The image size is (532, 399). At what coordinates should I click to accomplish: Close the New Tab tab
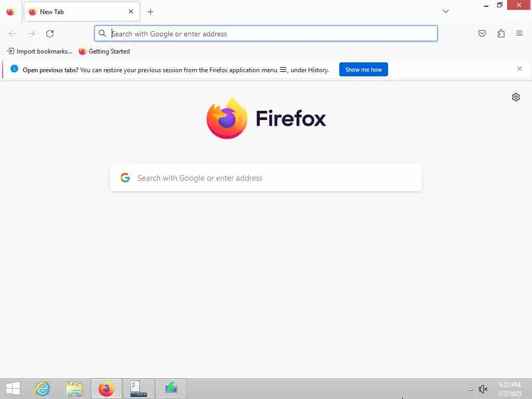[130, 12]
